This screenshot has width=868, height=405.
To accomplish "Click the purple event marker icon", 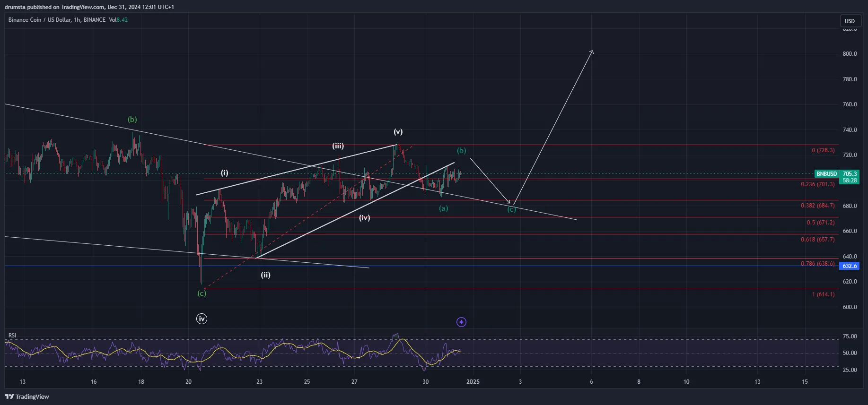I will click(461, 322).
